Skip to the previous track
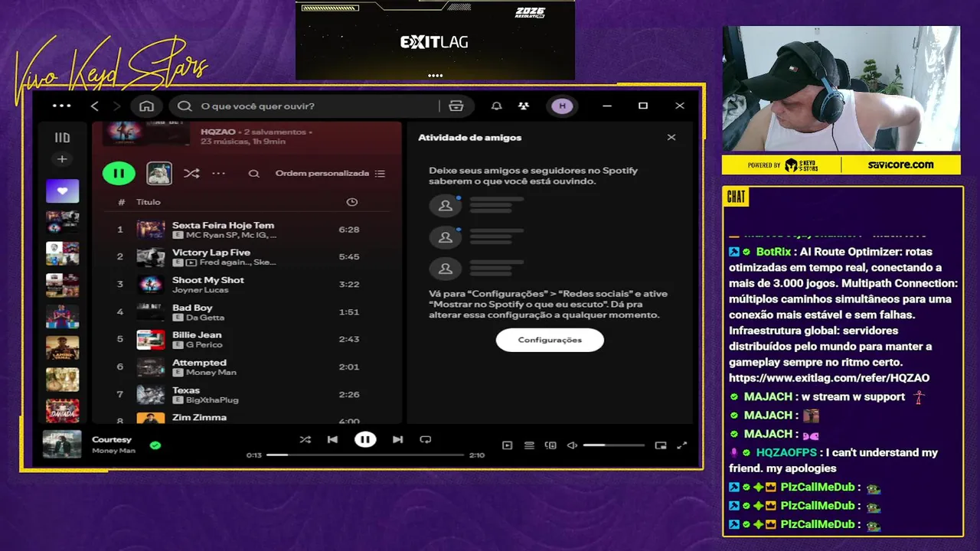Viewport: 980px width, 551px height. pos(332,439)
